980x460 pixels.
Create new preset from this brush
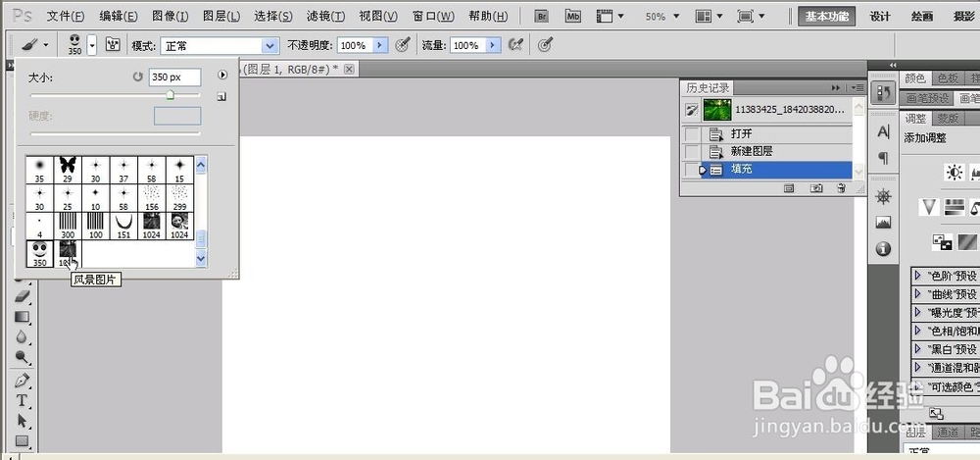(221, 97)
